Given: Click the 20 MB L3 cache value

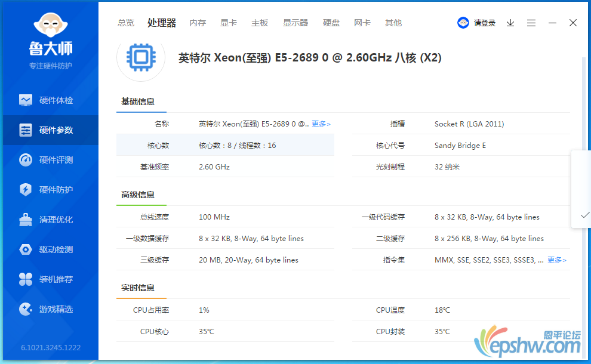Looking at the screenshot, I should click(248, 260).
